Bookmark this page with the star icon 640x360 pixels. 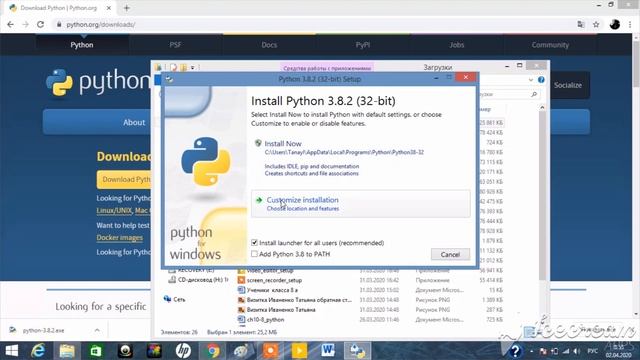(x=596, y=24)
